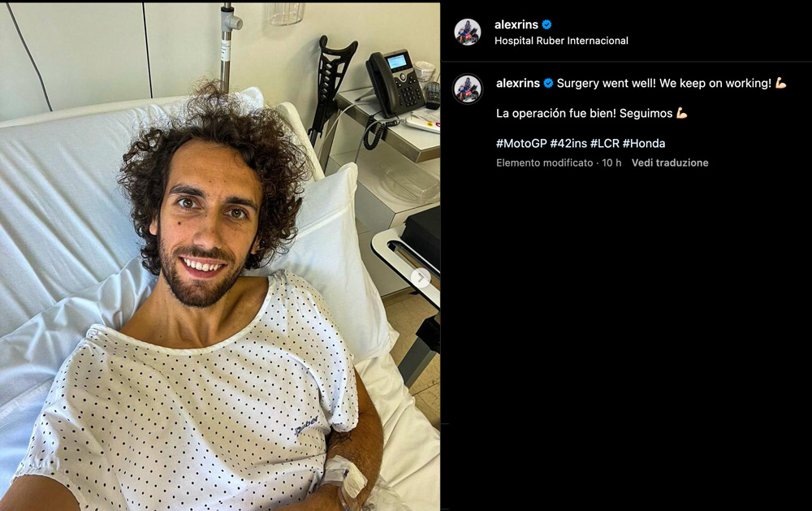Go to the next photo in the carousel

point(421,279)
